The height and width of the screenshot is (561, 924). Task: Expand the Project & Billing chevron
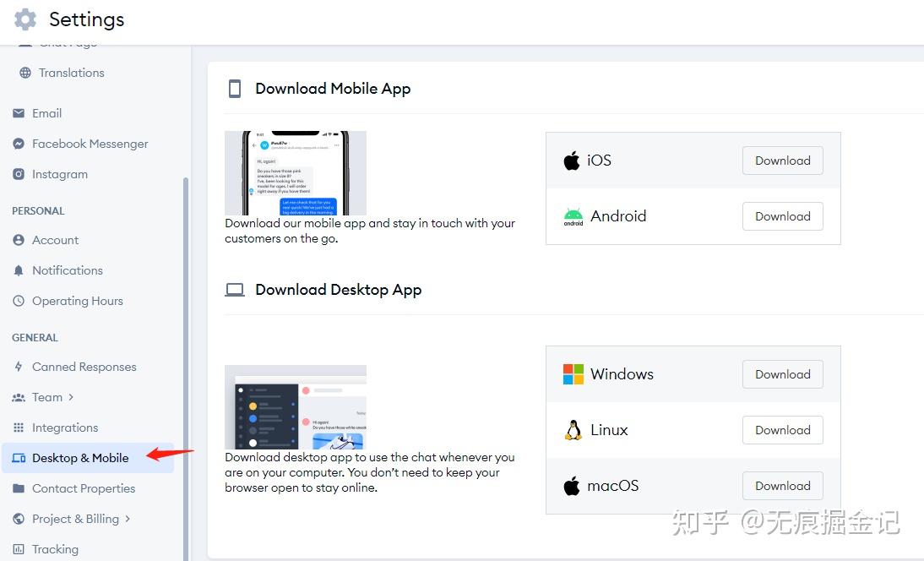click(x=128, y=519)
